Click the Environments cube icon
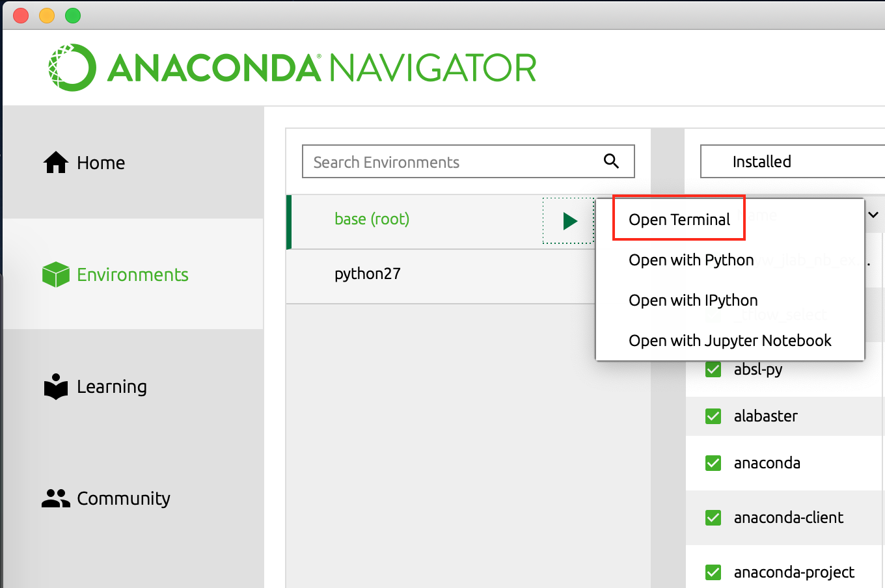 pyautogui.click(x=56, y=274)
